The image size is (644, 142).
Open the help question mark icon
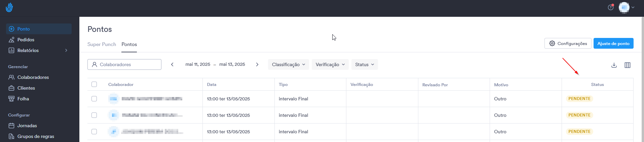click(x=611, y=7)
